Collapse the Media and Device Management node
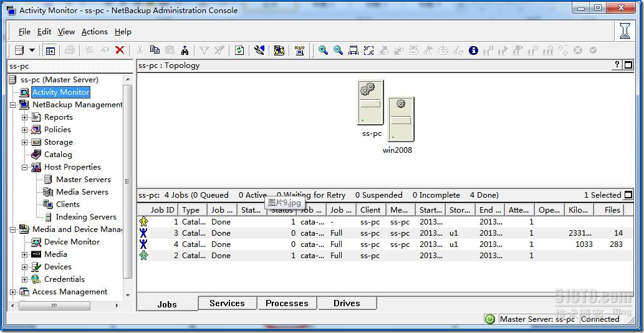 click(12, 230)
